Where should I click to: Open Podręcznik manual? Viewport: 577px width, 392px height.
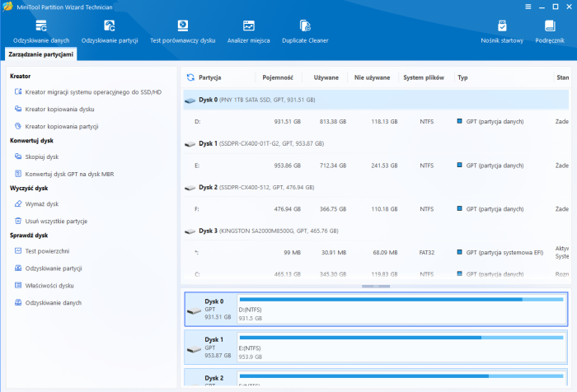point(550,31)
